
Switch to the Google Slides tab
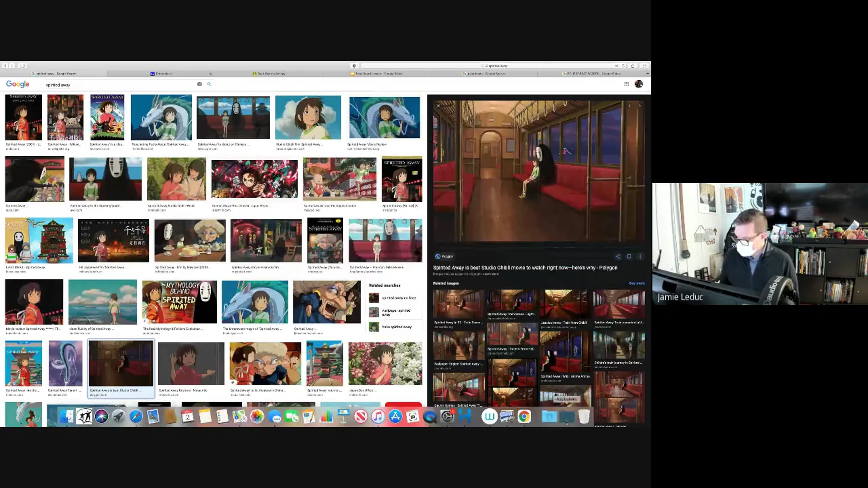coord(376,73)
